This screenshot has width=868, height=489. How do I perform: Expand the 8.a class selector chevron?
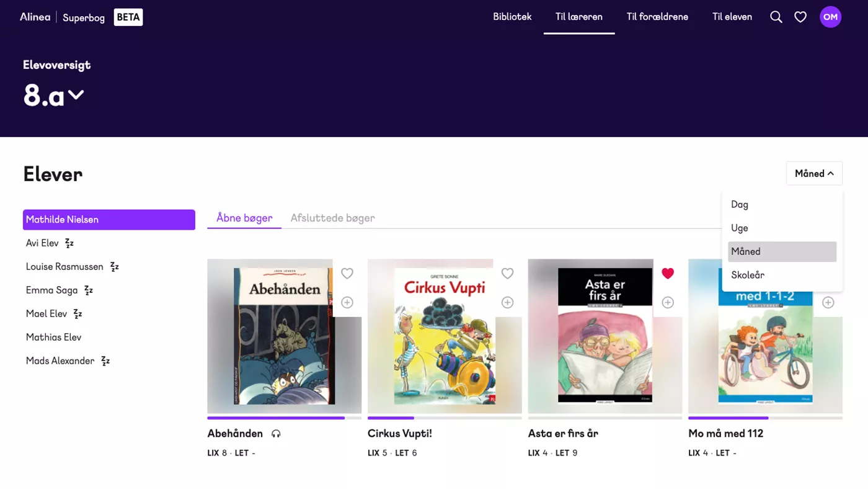(76, 95)
